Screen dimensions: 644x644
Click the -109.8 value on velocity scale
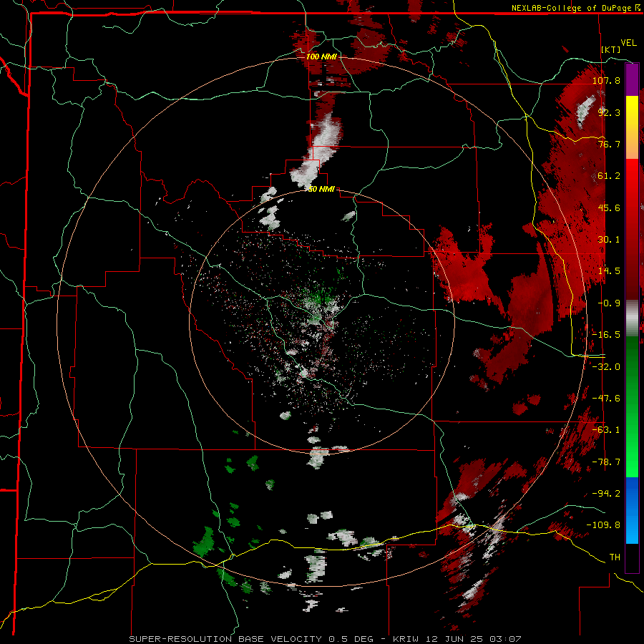[604, 525]
